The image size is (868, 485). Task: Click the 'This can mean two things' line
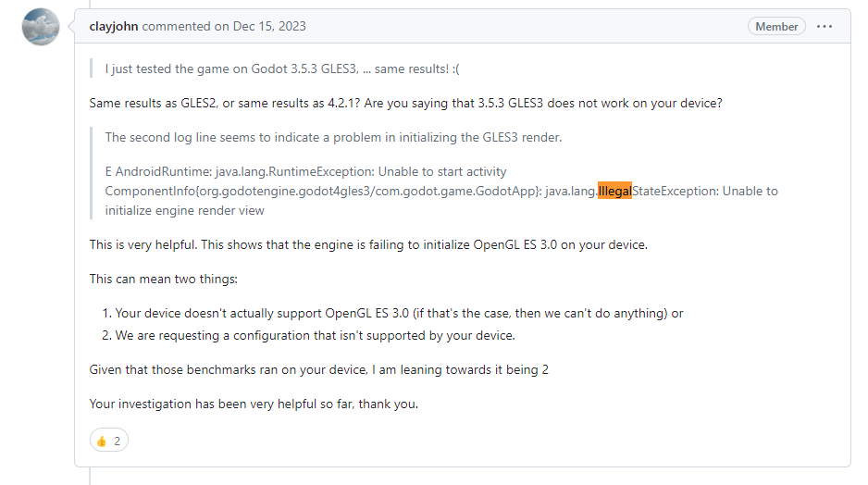tap(163, 279)
